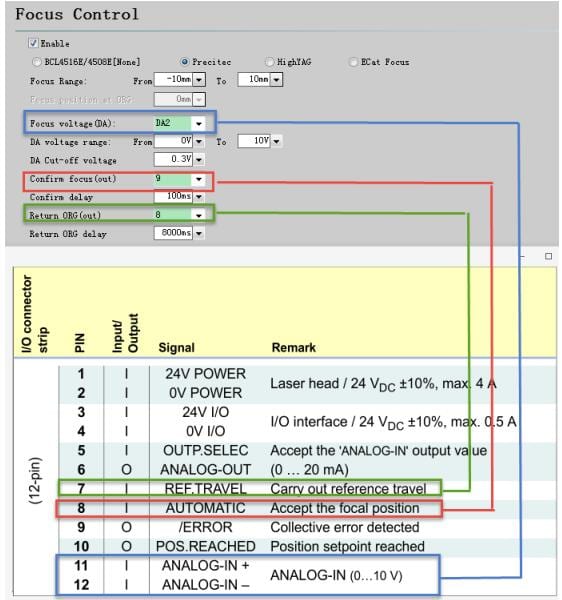The width and height of the screenshot is (562, 600).
Task: Click the Return ORG delay value field
Action: tap(174, 233)
